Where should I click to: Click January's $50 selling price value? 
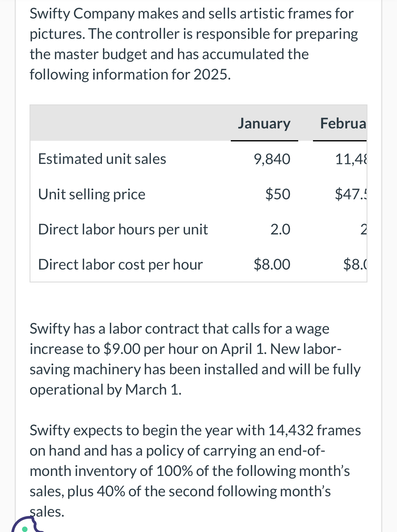pyautogui.click(x=278, y=194)
